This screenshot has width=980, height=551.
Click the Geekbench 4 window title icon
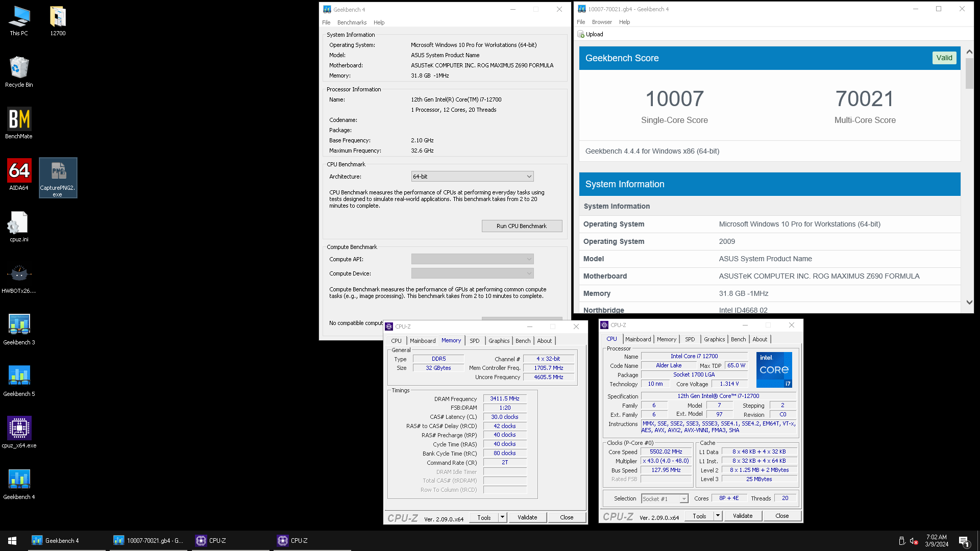327,9
